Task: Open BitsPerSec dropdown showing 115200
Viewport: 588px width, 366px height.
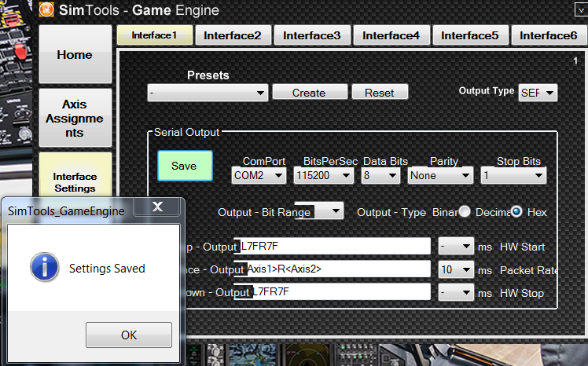Action: [323, 175]
